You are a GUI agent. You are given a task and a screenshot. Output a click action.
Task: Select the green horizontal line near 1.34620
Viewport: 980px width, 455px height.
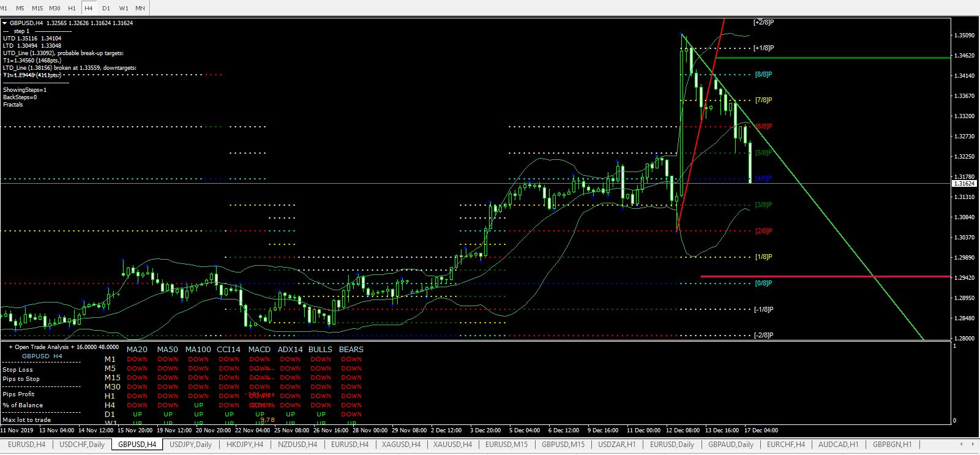point(832,58)
